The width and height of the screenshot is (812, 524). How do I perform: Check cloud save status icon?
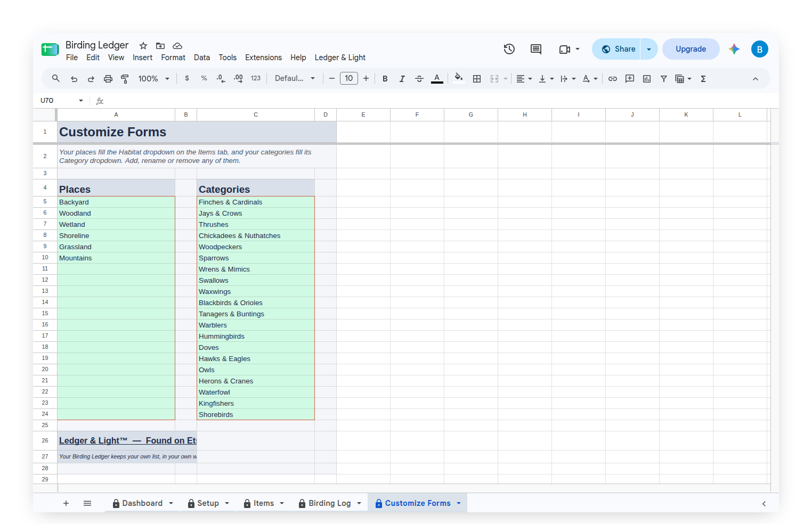point(177,46)
